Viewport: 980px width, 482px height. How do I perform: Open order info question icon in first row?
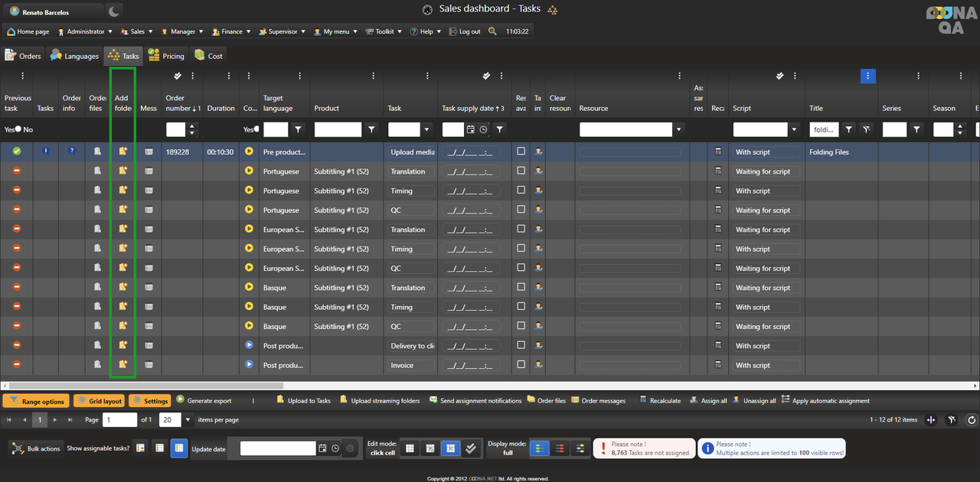coord(72,151)
